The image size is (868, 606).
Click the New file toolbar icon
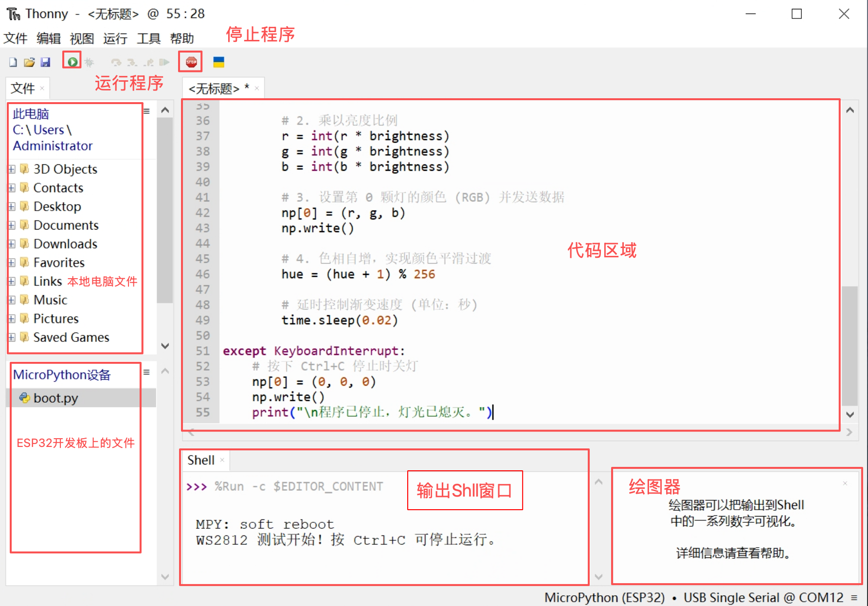pos(13,62)
